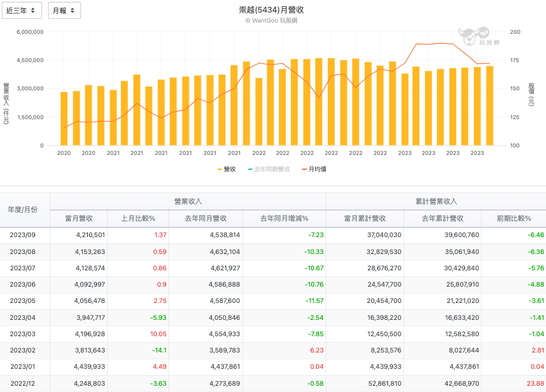Viewport: 546px width, 392px height.
Task: Click the 上月比較% column header
Action: 139,218
